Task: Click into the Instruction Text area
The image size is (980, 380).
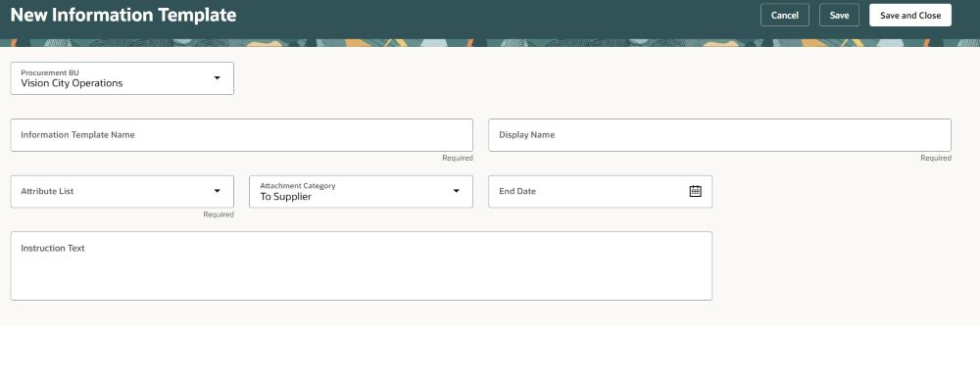Action: click(362, 265)
